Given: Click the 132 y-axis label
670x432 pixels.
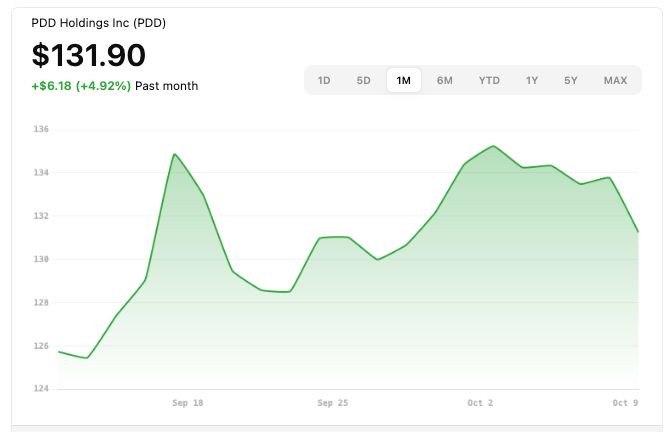Looking at the screenshot, I should point(41,216).
